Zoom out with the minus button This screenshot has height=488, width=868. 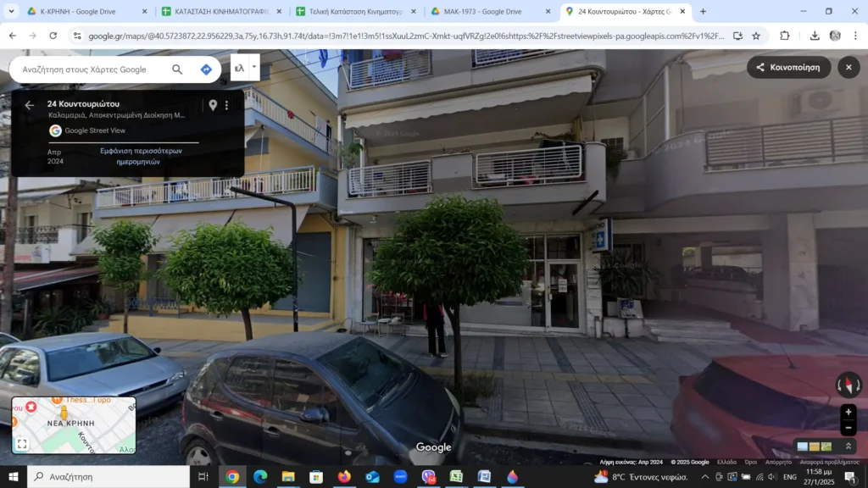click(849, 428)
